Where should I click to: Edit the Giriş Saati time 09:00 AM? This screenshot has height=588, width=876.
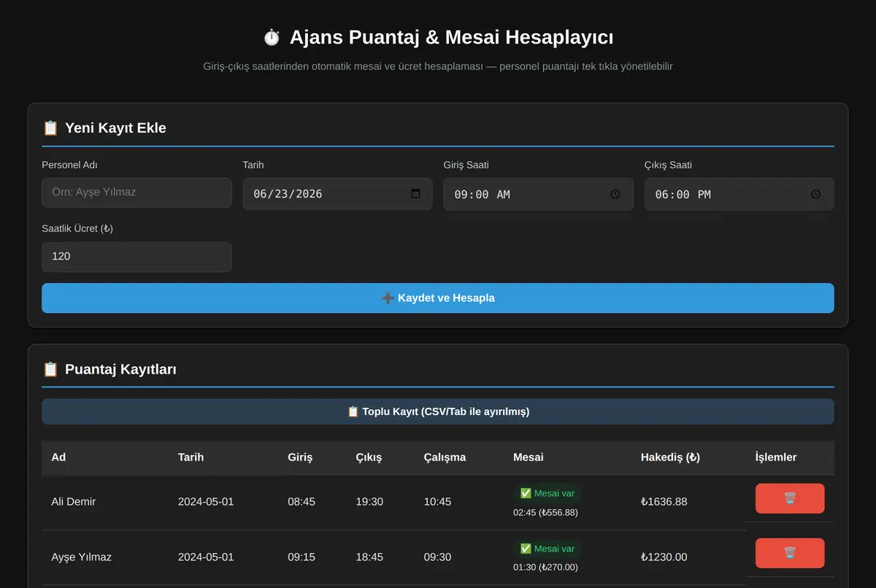click(538, 194)
